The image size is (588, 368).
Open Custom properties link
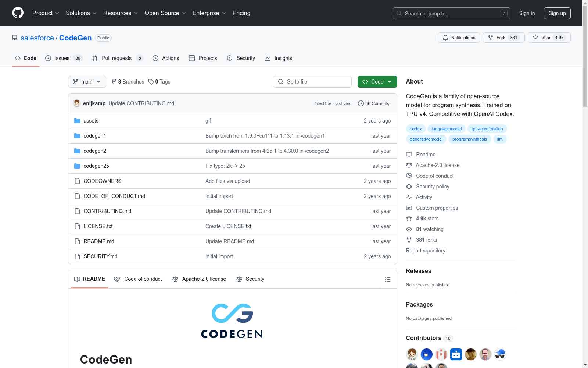(x=432, y=208)
